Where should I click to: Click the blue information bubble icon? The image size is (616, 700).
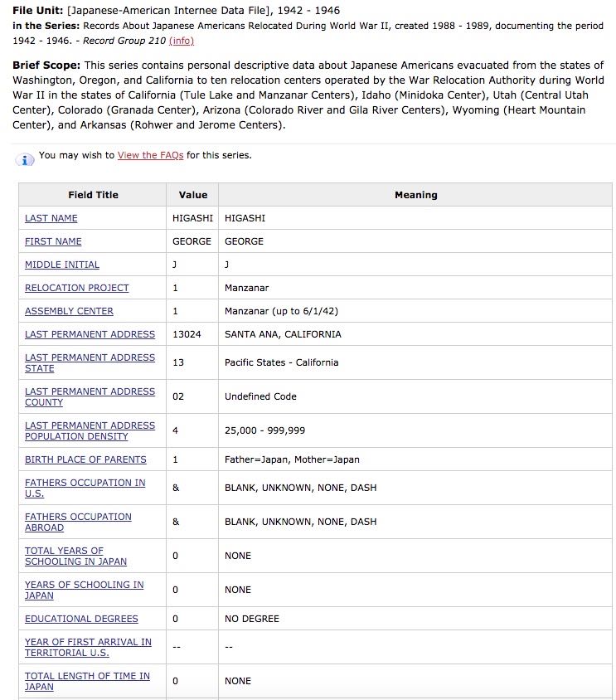point(25,159)
